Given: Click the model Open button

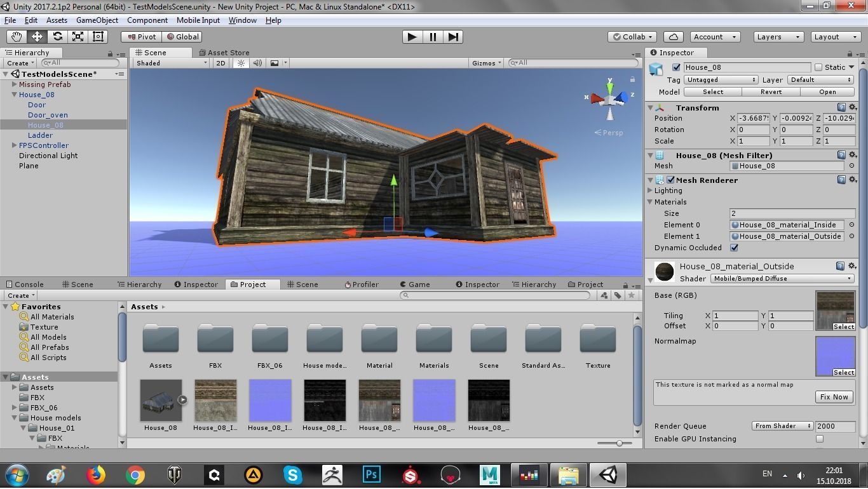Looking at the screenshot, I should click(x=827, y=92).
